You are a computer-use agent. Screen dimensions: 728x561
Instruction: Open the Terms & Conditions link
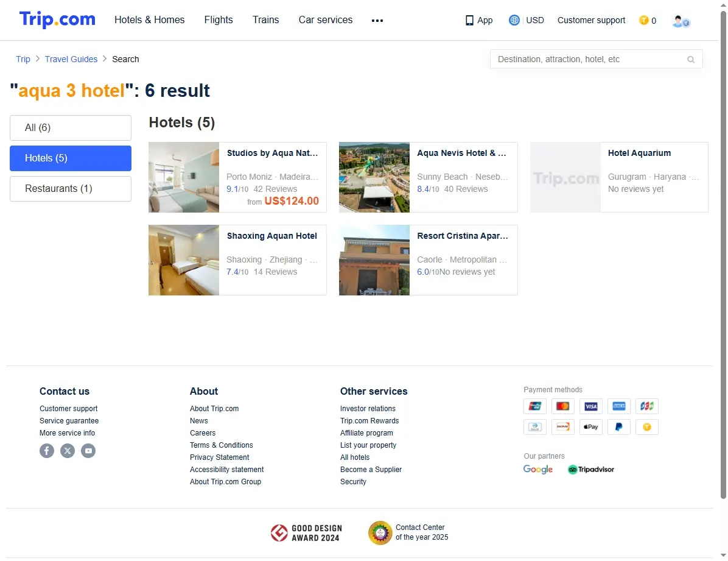coord(222,445)
